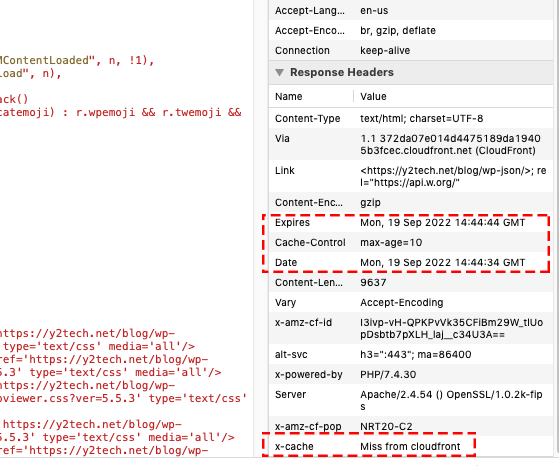Select the x-amz-cf-id header row
559x466 pixels.
coord(411,328)
